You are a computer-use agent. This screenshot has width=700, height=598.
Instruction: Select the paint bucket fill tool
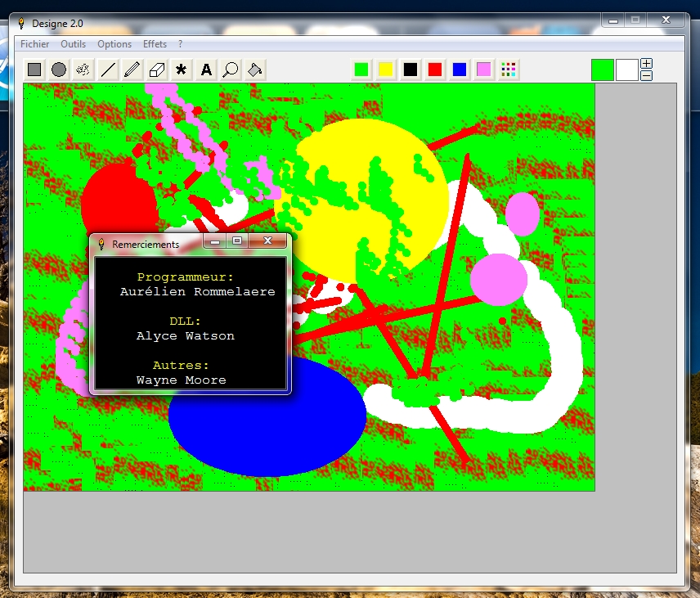[x=255, y=70]
